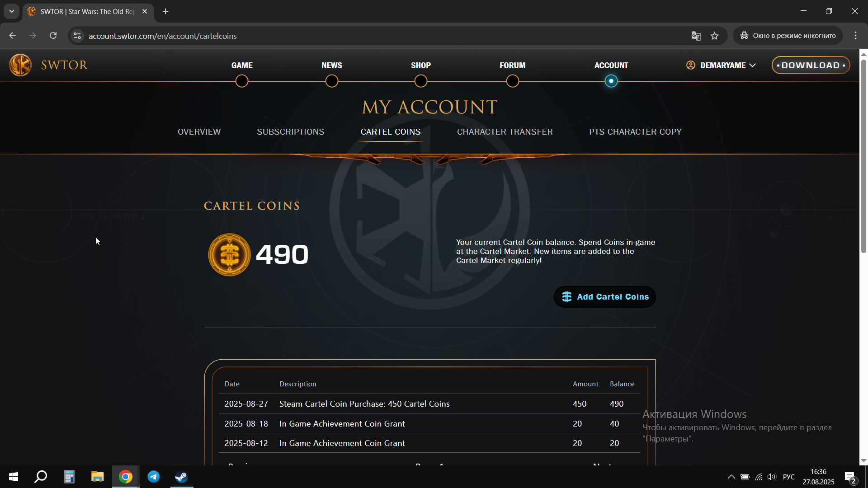This screenshot has height=488, width=868.
Task: Open the NEWS navigation menu
Action: (x=332, y=66)
